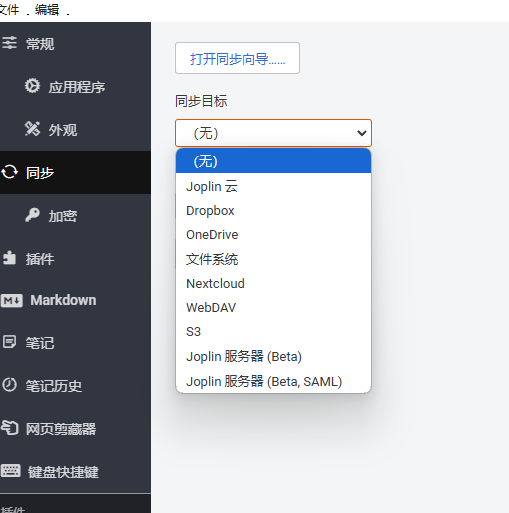This screenshot has width=509, height=513.
Task: Open 加密 settings
Action: (75, 216)
